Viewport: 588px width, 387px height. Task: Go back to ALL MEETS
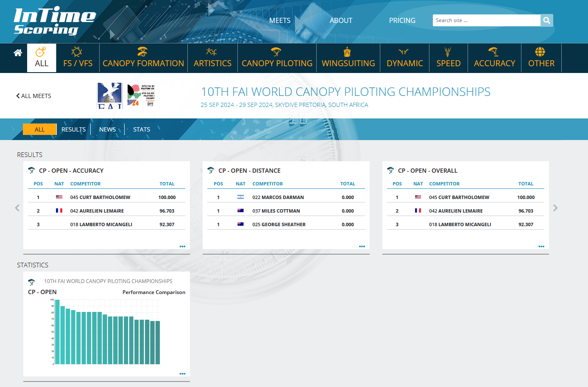(x=33, y=96)
